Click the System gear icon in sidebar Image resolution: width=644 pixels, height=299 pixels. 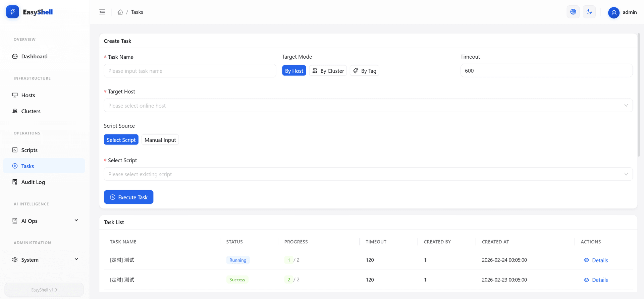15,259
